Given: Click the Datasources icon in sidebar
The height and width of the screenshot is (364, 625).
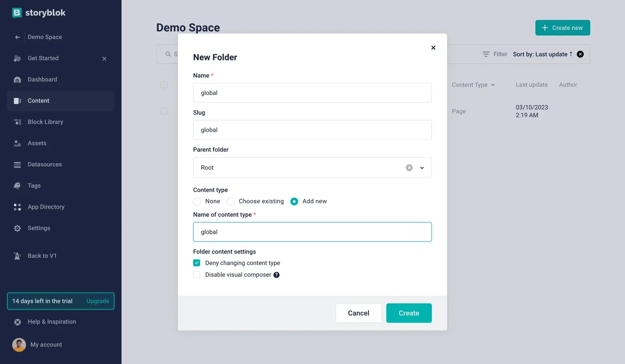Looking at the screenshot, I should [x=17, y=165].
